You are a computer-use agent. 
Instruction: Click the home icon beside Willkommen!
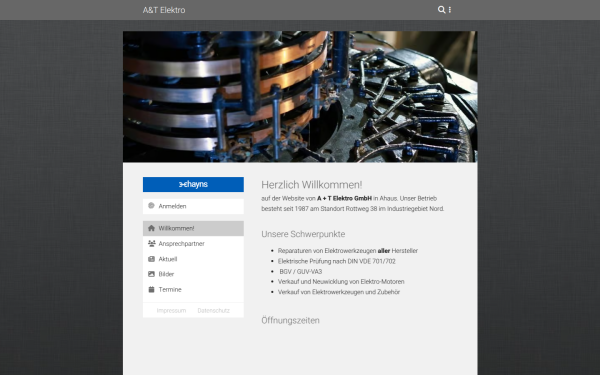point(151,228)
